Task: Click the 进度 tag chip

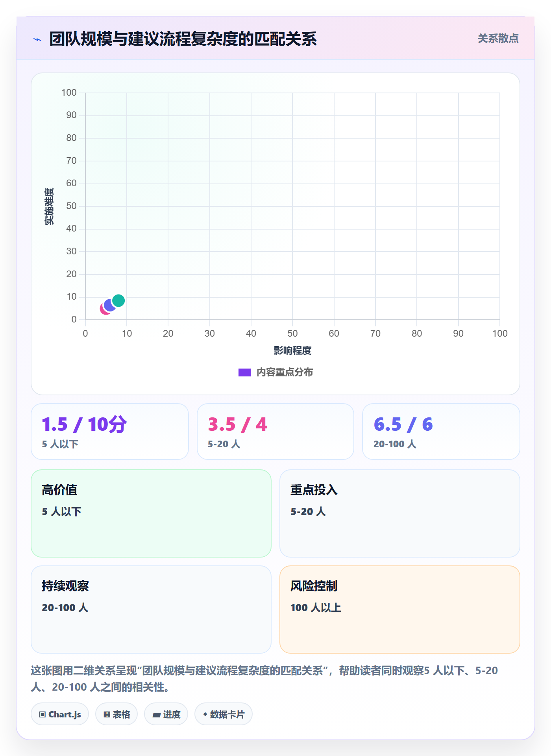Action: click(166, 714)
